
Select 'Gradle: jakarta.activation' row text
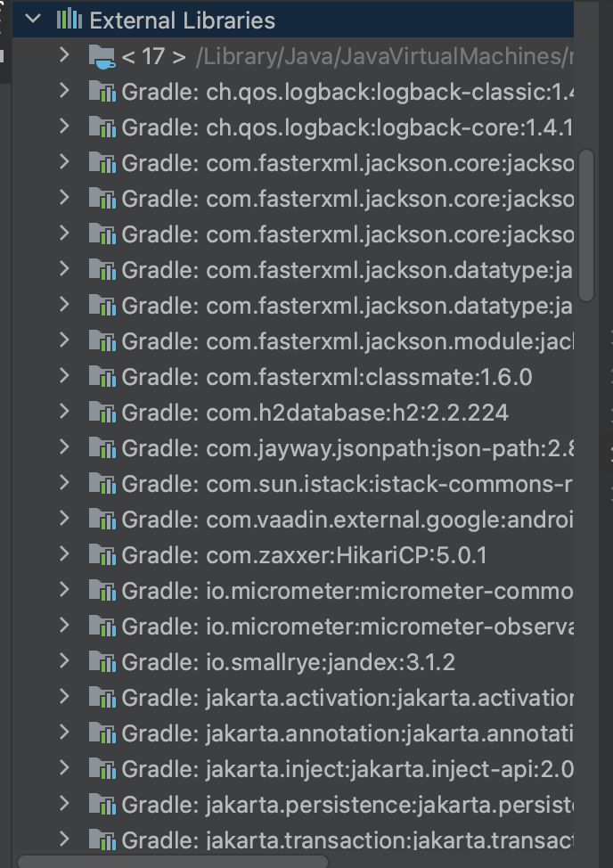click(x=347, y=698)
